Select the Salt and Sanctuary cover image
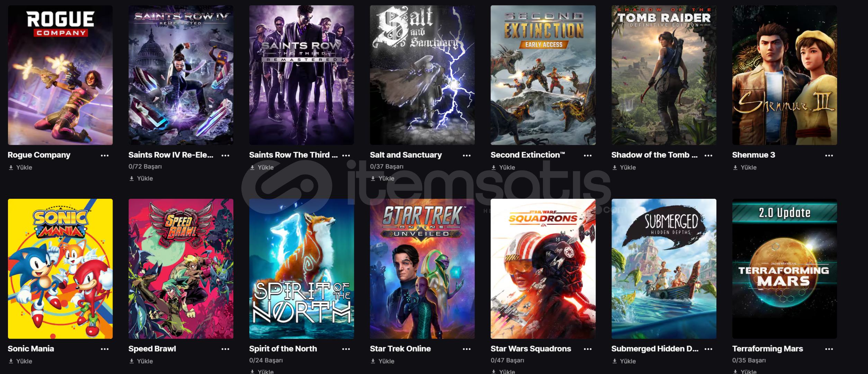The width and height of the screenshot is (868, 374). pyautogui.click(x=422, y=75)
